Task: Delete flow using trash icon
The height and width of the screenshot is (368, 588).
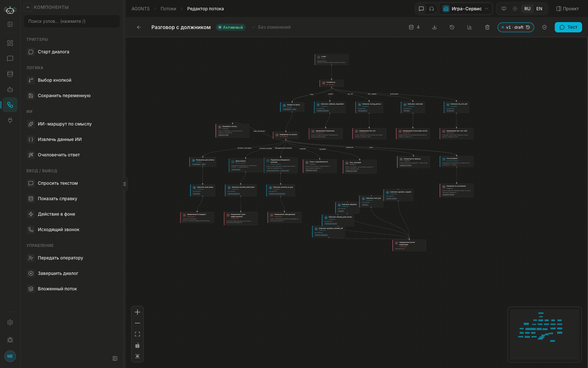Action: (x=487, y=27)
